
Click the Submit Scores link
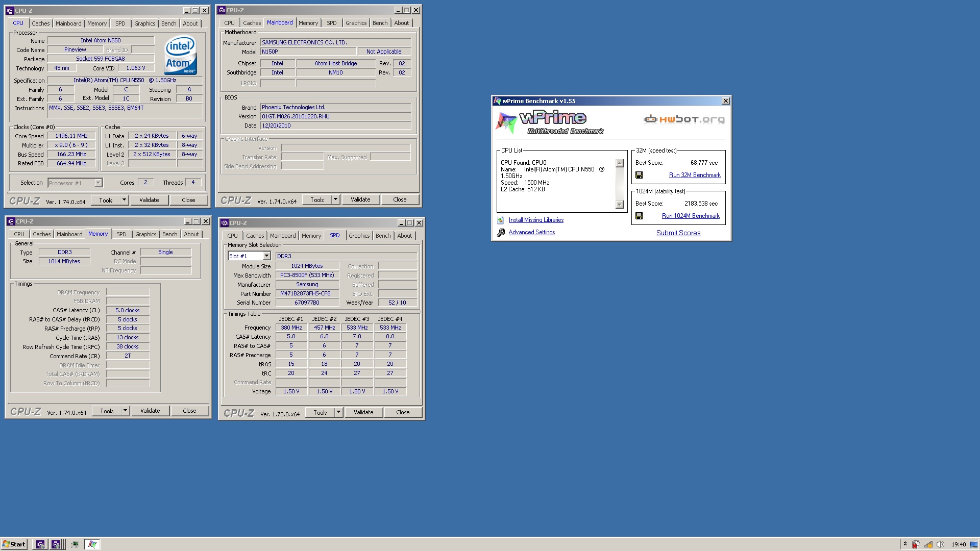[678, 233]
